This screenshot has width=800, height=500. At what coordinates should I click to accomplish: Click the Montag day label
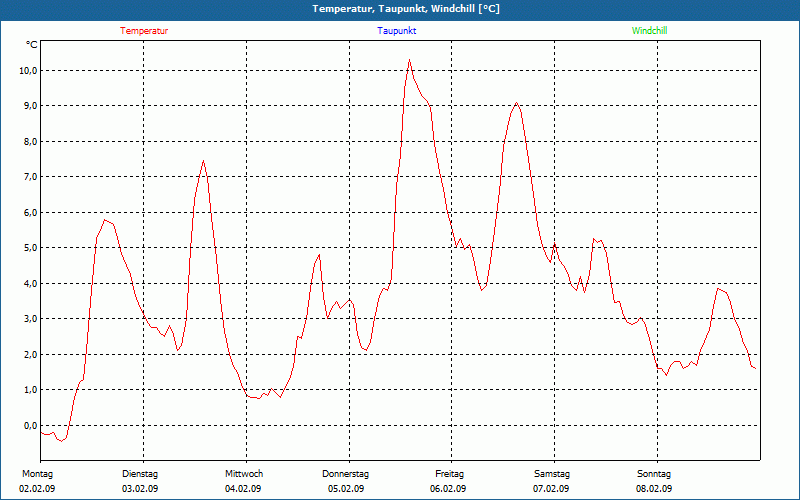tap(37, 474)
